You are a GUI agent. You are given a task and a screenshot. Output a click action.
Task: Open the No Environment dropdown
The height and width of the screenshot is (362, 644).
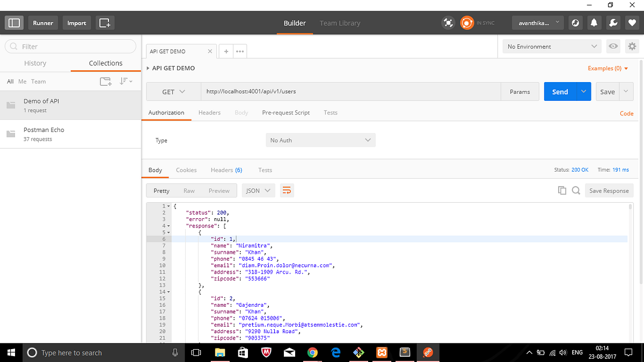[551, 47]
